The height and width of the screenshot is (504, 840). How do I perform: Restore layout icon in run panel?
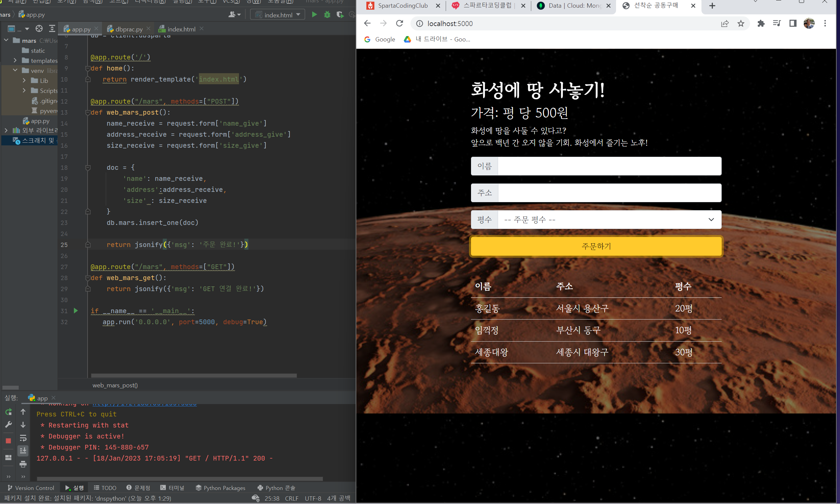(8, 458)
